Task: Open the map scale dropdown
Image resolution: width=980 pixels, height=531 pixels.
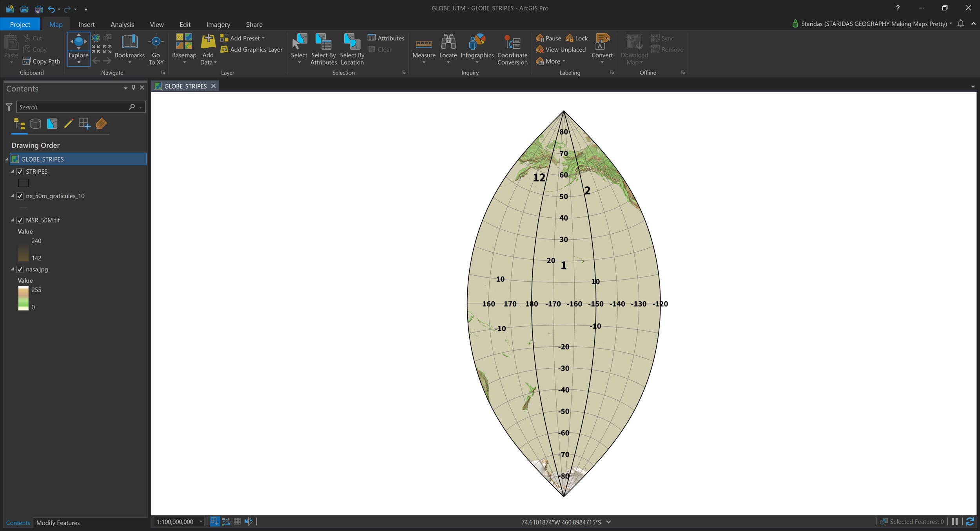Action: click(x=201, y=522)
